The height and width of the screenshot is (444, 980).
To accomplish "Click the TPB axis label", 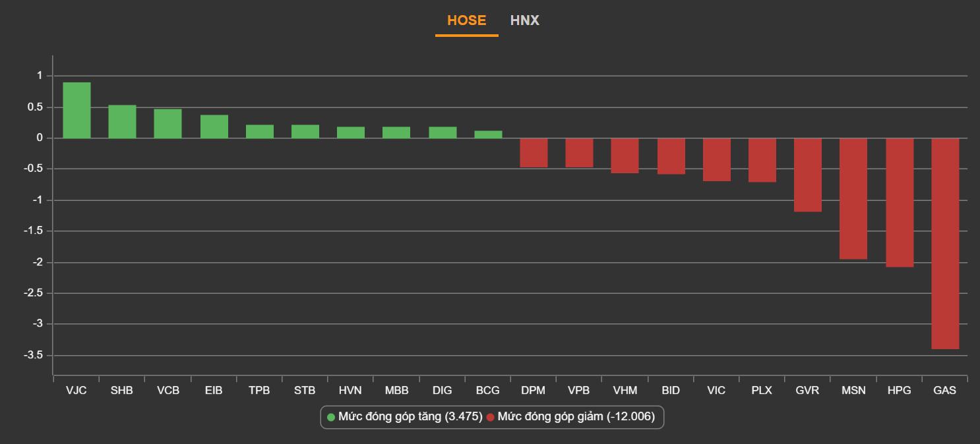I will [259, 391].
